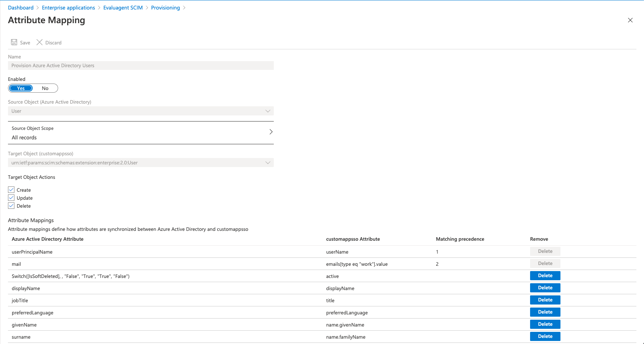Screen dimensions: 644x344
Task: Click name.givenName target attribute
Action: click(x=345, y=325)
